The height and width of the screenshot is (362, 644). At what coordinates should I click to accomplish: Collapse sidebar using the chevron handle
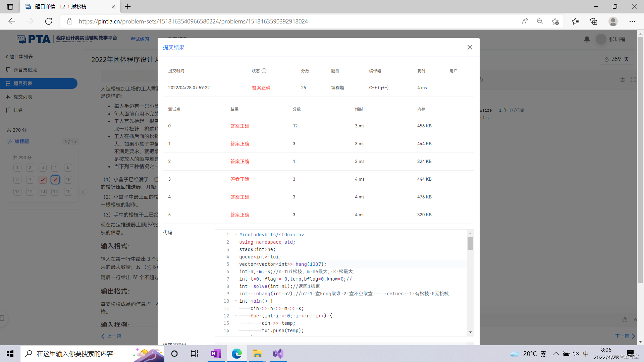coord(83,192)
